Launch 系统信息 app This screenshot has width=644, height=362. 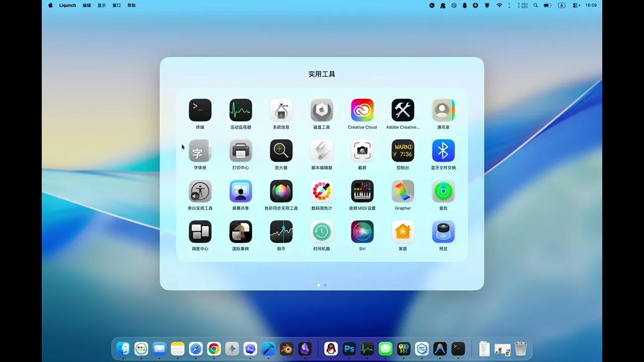pyautogui.click(x=281, y=110)
